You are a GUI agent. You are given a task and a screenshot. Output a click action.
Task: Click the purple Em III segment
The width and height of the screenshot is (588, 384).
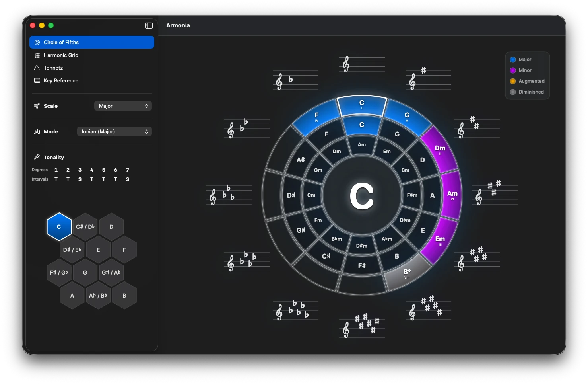[x=440, y=240]
